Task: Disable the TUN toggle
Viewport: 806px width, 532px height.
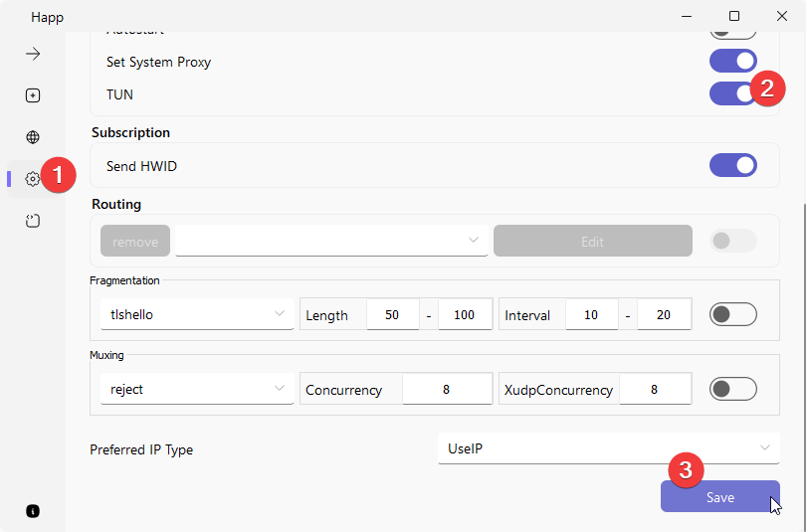Action: coord(732,94)
